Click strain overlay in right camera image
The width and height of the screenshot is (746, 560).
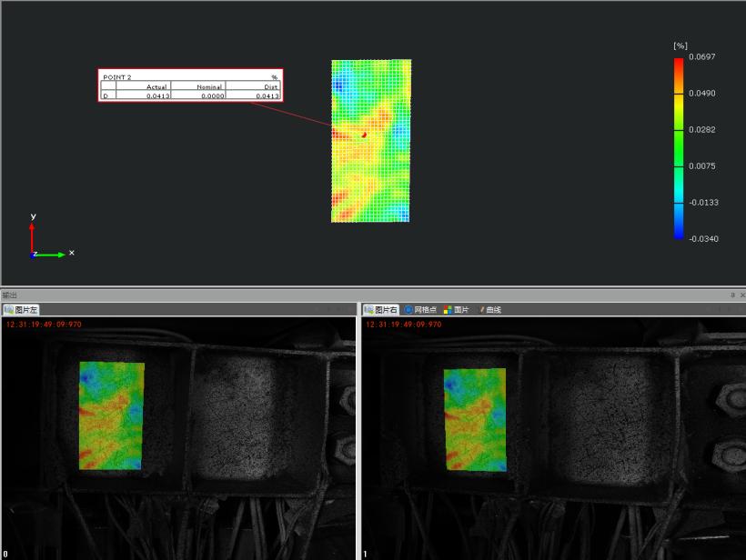click(x=474, y=419)
